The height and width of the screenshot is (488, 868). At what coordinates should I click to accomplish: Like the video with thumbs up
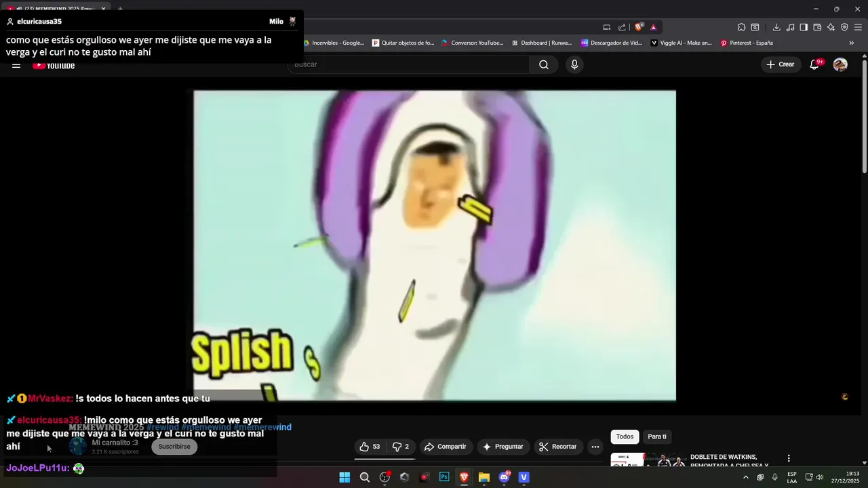[370, 447]
